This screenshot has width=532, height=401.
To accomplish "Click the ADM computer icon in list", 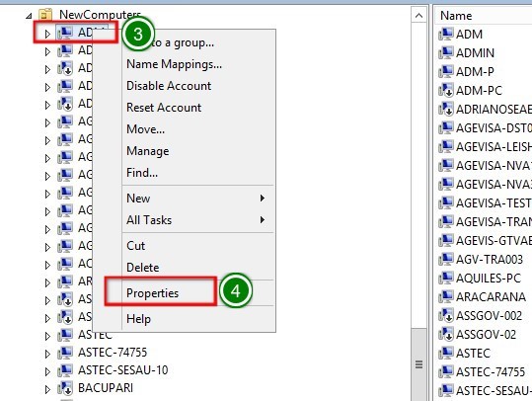I will [x=446, y=34].
